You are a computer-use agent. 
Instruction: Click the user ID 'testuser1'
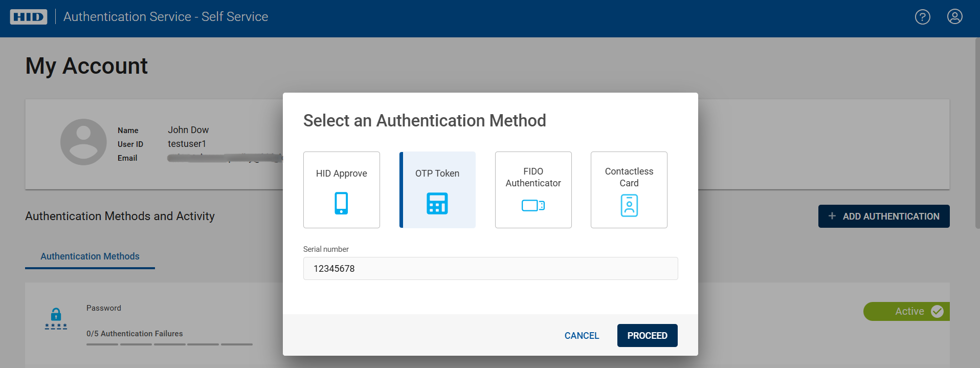[187, 144]
